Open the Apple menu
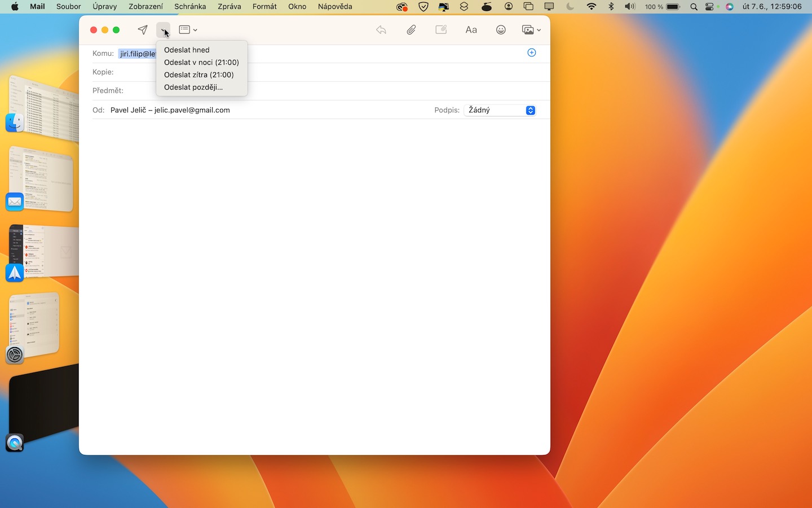The width and height of the screenshot is (812, 508). point(15,7)
